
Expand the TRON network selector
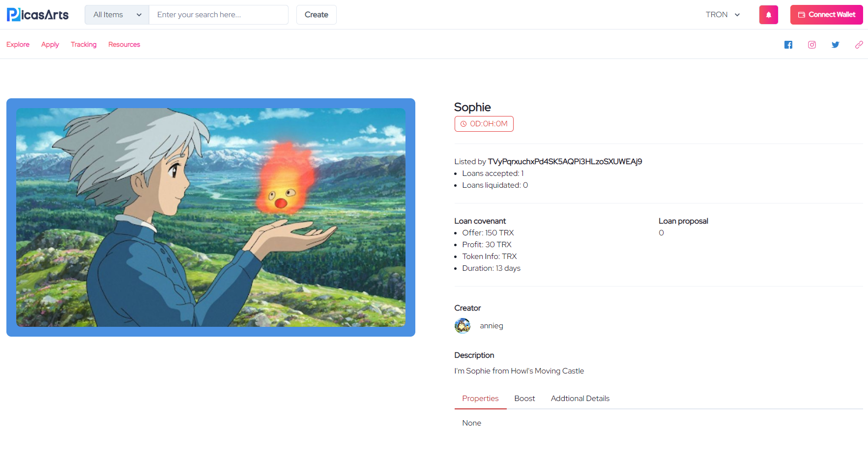tap(723, 15)
